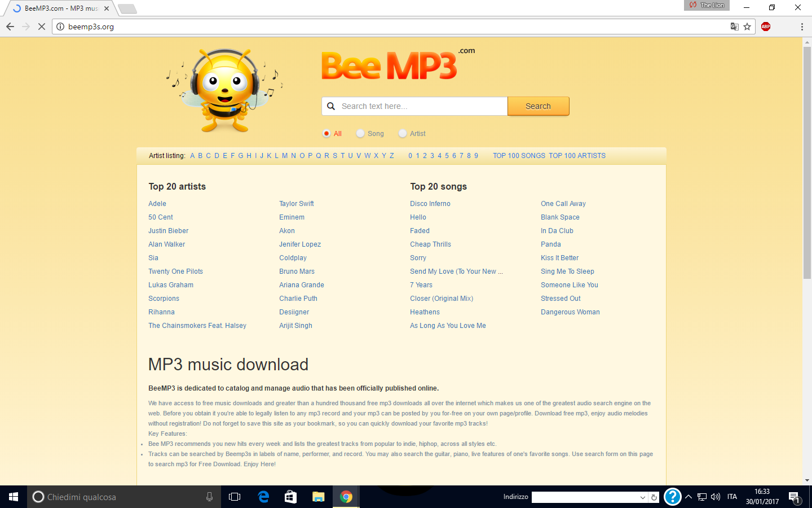Open the Twenty One Pilots artist link

175,271
